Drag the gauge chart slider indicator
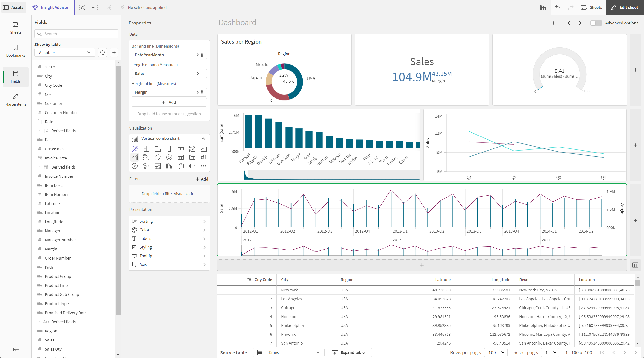644x358 pixels. coord(542,86)
